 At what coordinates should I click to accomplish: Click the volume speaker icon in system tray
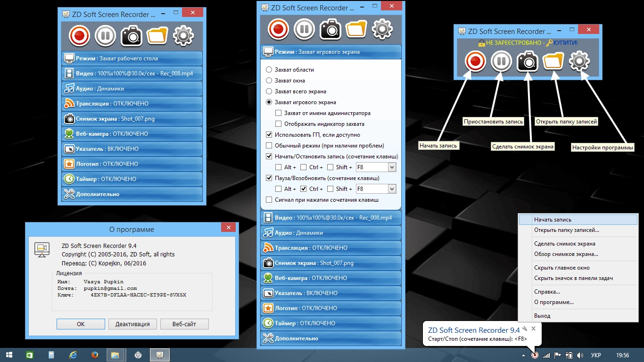point(580,355)
